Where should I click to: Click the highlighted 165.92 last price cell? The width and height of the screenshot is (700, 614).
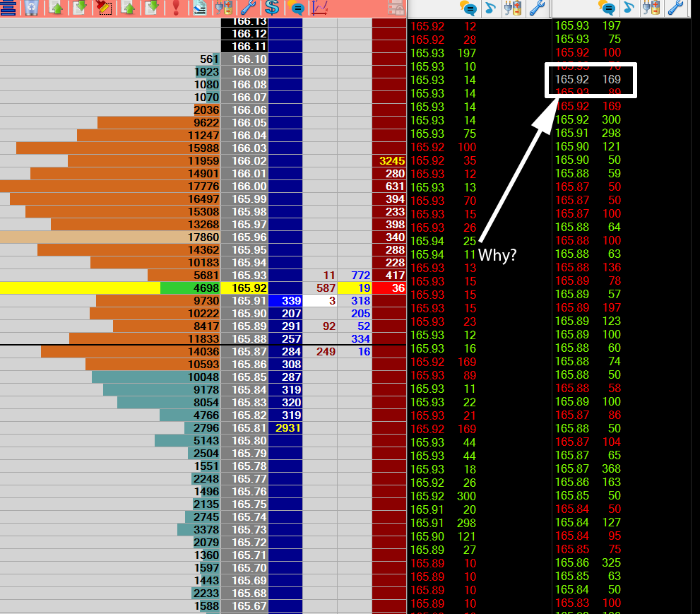(x=244, y=288)
